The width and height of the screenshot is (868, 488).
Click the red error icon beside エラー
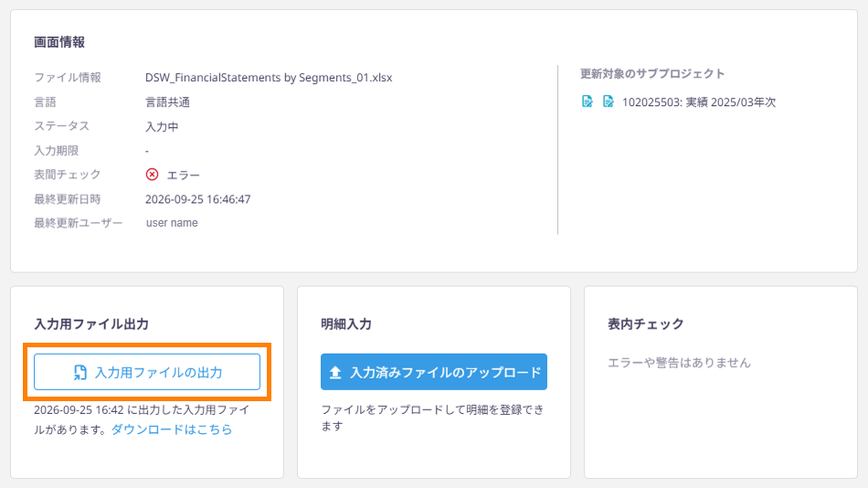[x=152, y=175]
